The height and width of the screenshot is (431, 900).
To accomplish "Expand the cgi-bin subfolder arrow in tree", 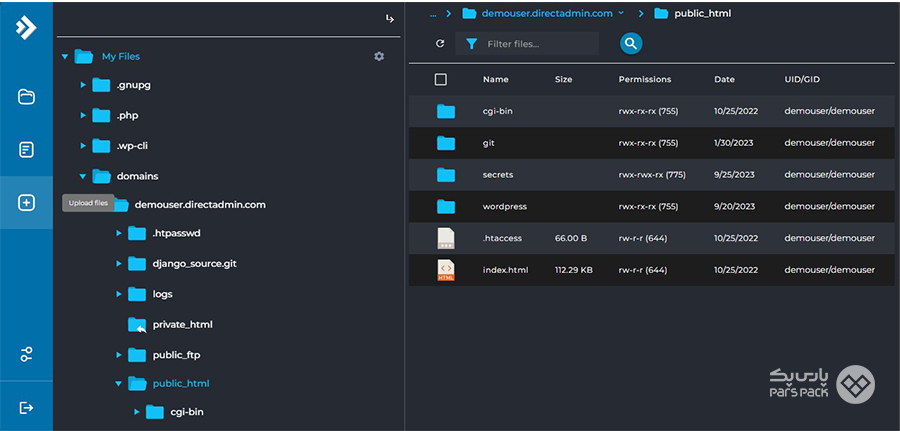I will [x=137, y=411].
